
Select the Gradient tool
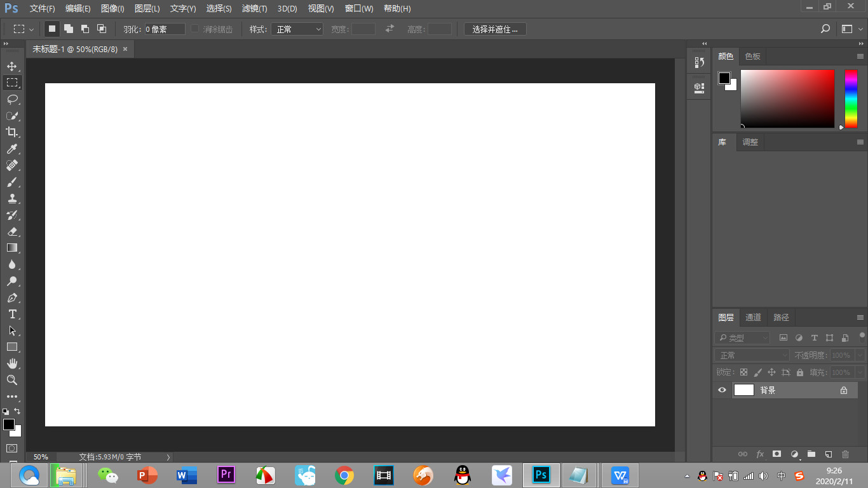(12, 248)
